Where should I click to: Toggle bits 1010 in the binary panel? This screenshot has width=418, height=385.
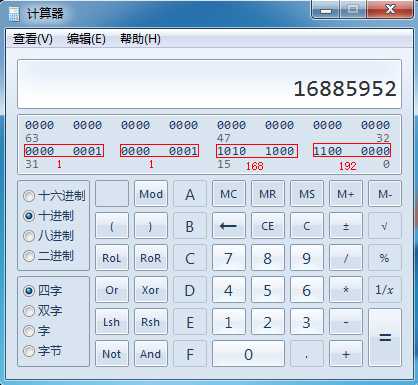click(x=232, y=151)
